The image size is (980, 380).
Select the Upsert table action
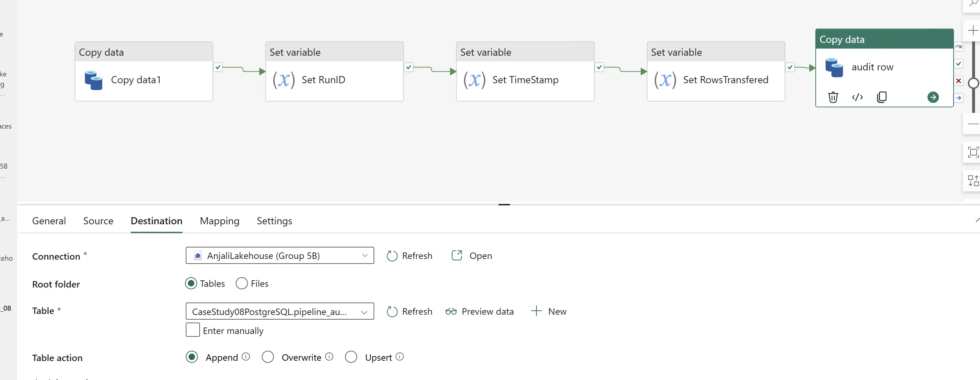point(351,357)
